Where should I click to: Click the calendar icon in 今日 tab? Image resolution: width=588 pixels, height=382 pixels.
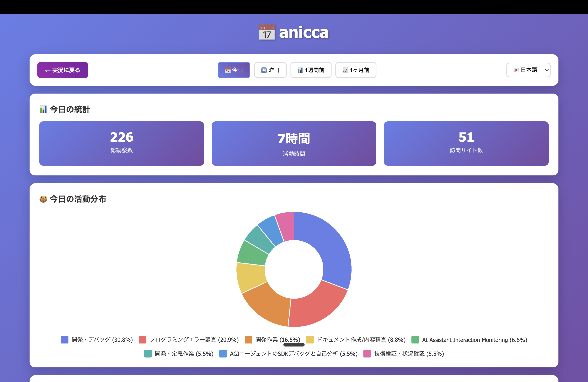point(227,70)
